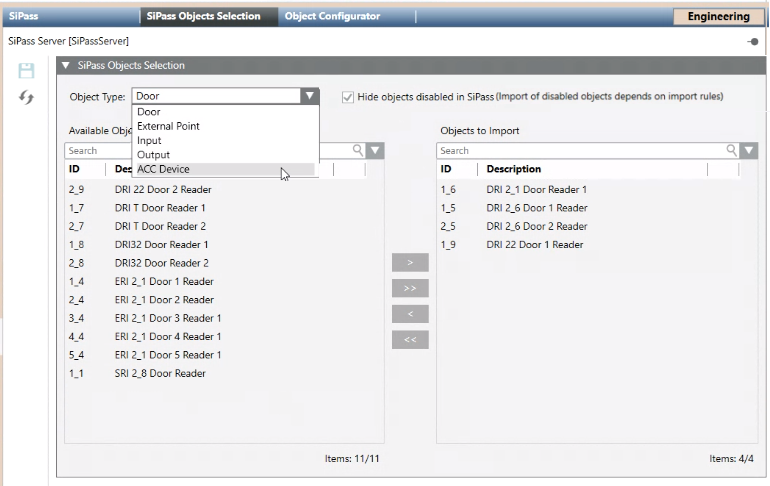770x486 pixels.
Task: Move all objects to import list
Action: pos(410,288)
